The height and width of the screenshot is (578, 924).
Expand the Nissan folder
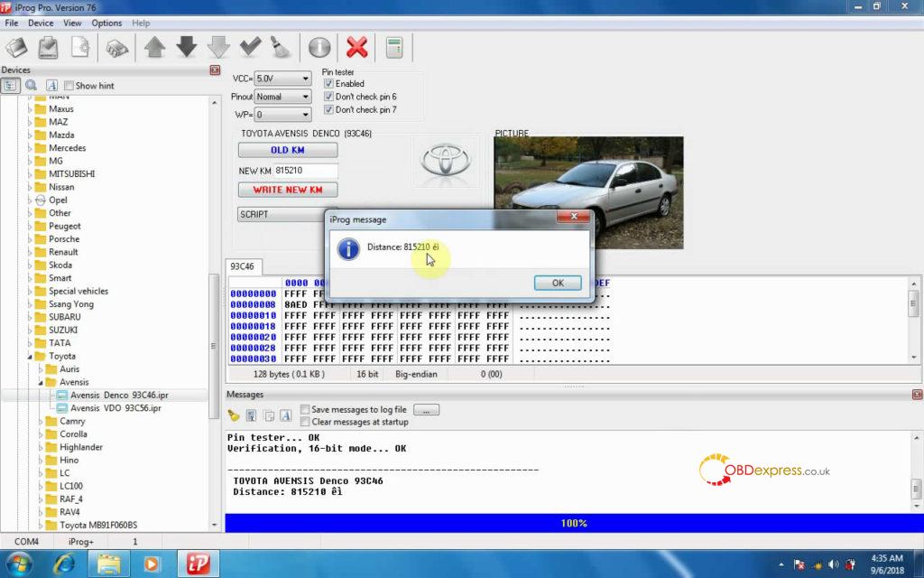point(30,187)
